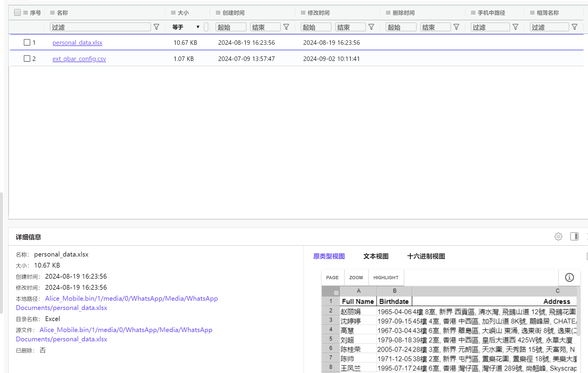588x373 pixels.
Task: Click the funnel filter icon for 修改时间 column
Action: pos(371,27)
